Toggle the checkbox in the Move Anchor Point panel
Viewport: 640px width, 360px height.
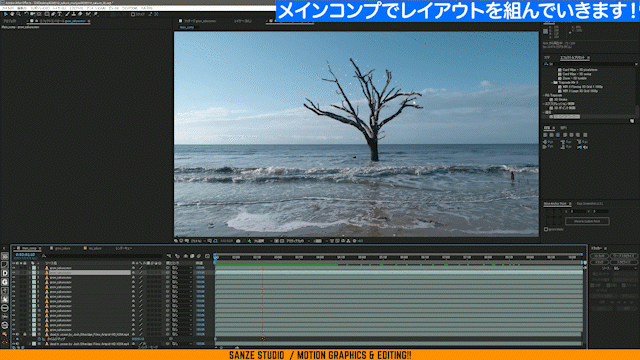[546, 229]
